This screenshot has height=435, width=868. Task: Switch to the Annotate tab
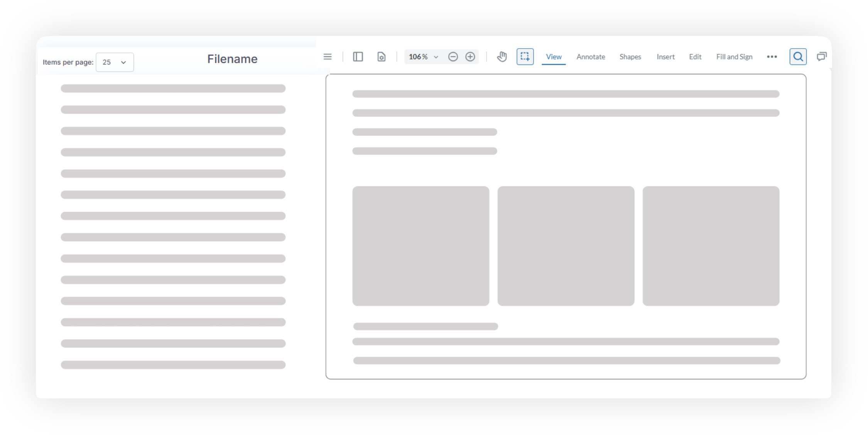(590, 57)
